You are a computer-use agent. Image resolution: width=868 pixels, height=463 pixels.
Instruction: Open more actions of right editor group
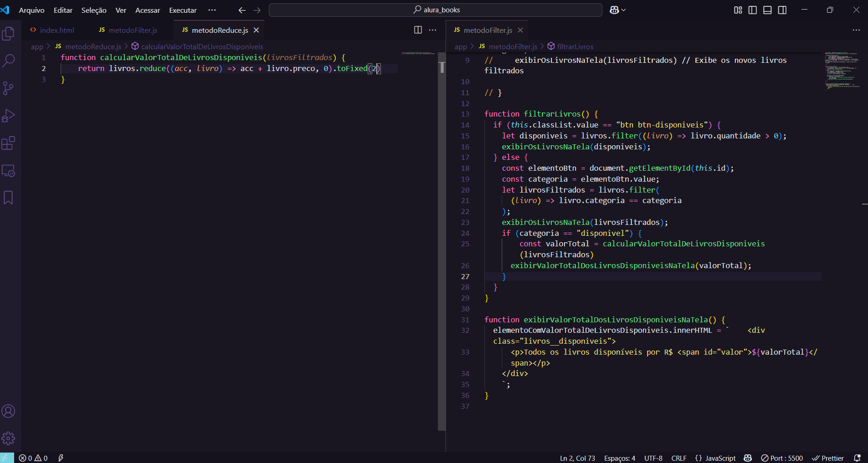(857, 30)
